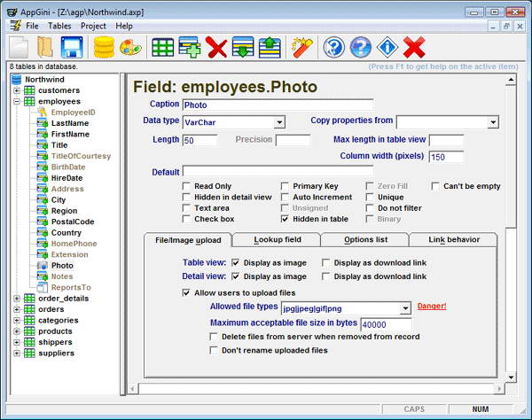Expand the orders table node

pyautogui.click(x=17, y=309)
